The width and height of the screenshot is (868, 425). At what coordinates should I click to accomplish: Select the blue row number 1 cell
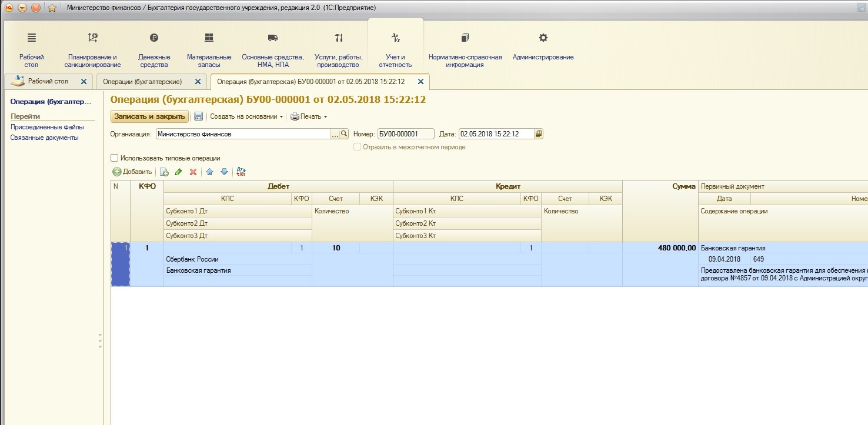[121, 265]
